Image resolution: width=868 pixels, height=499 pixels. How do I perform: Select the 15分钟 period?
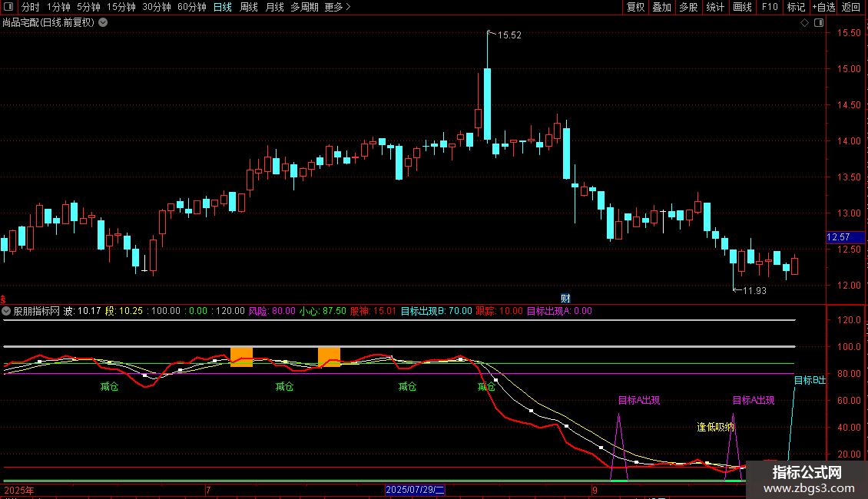pos(121,7)
